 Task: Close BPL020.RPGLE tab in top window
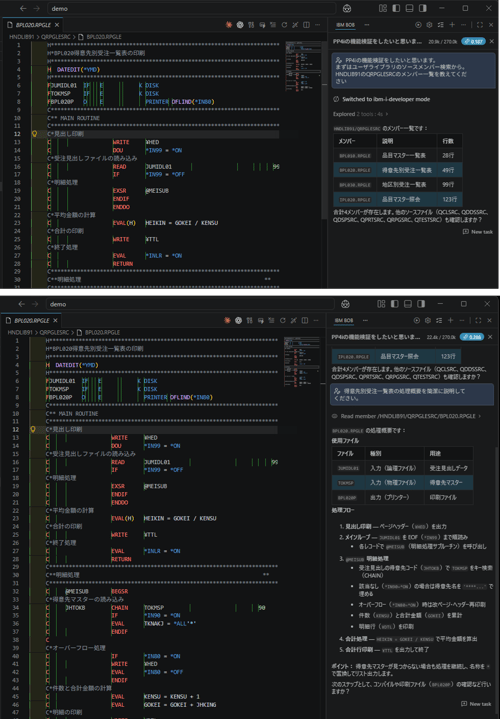click(x=57, y=25)
